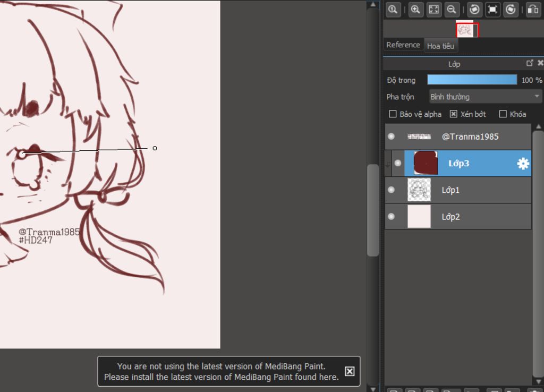Click the 100 % opacity value
Viewport: 544px width, 392px height.
tap(531, 80)
